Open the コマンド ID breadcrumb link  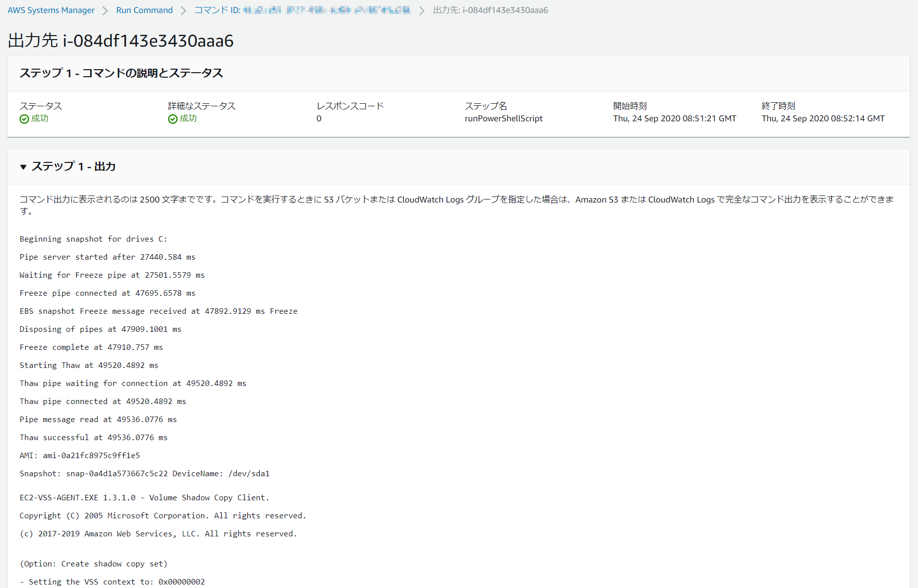coord(301,10)
